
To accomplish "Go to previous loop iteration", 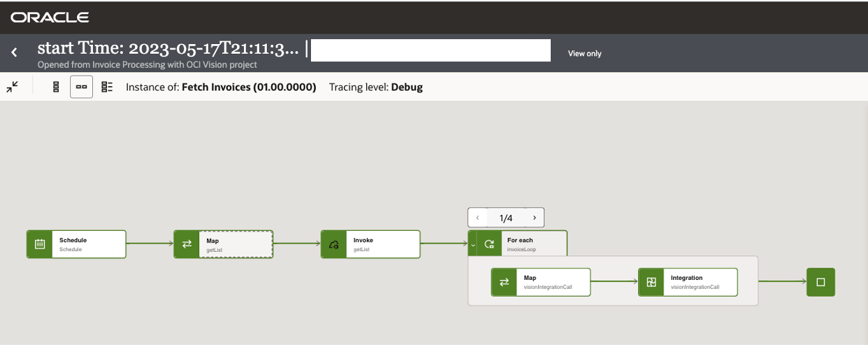I will pyautogui.click(x=477, y=218).
